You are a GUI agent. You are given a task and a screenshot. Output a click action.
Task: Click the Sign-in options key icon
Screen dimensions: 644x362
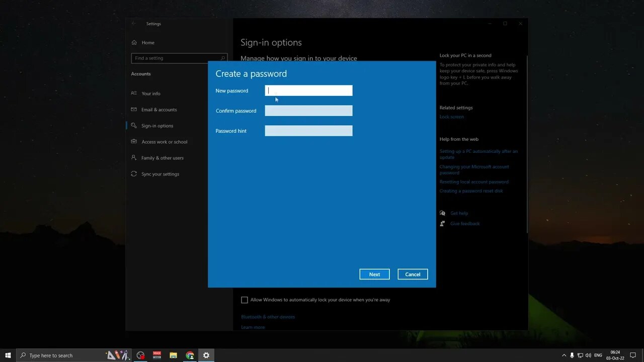tap(134, 125)
